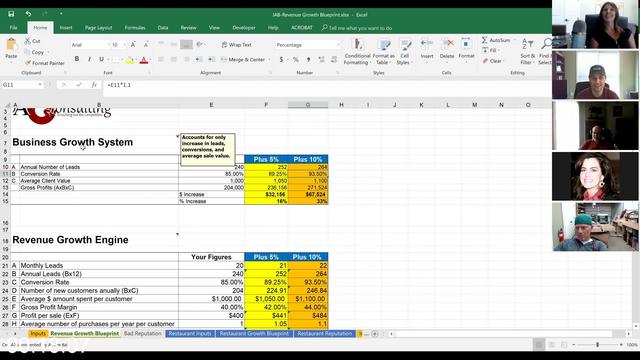Switch to the Data tab
Image resolution: width=640 pixels, height=360 pixels.
(x=163, y=28)
